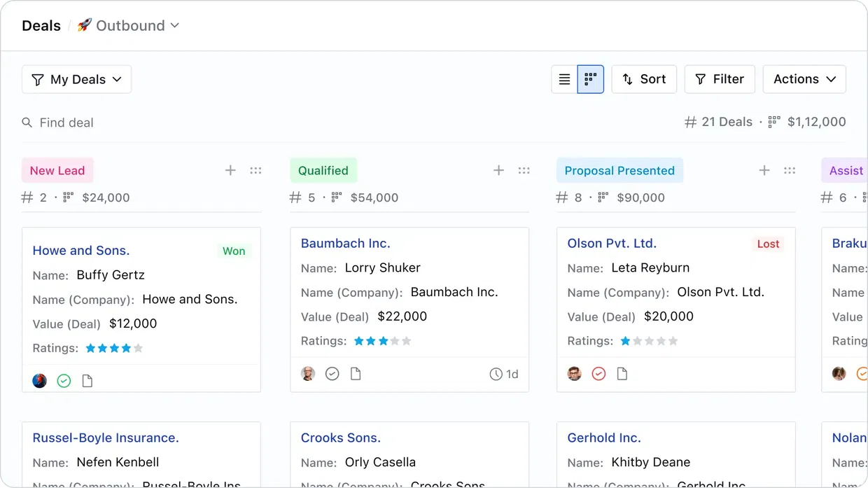Open the red status icon on Olson card
This screenshot has height=488, width=868.
[x=598, y=373]
